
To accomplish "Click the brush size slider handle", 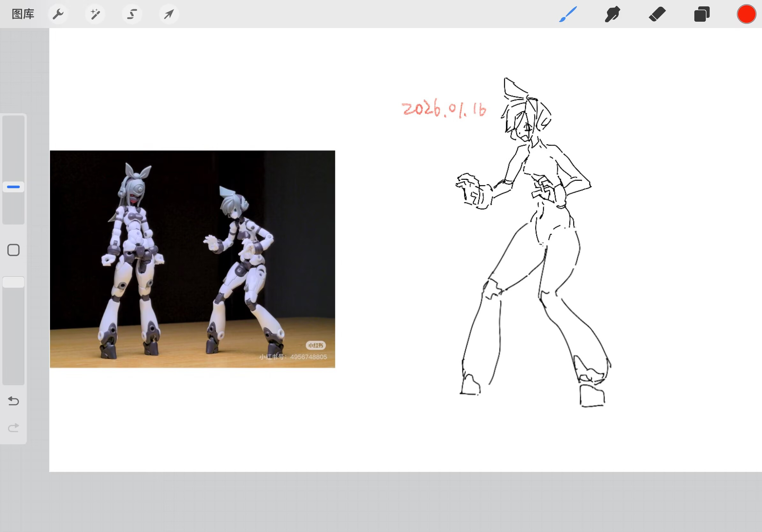I will [13, 187].
